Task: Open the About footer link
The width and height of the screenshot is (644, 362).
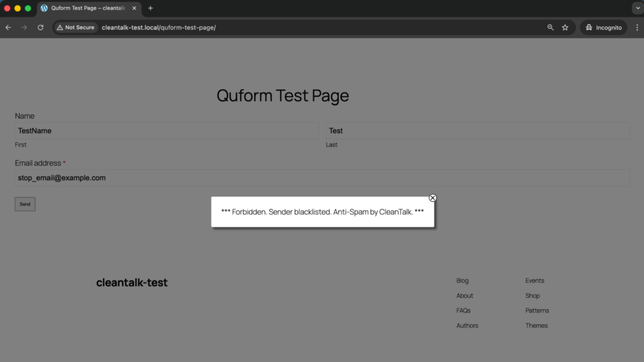Action: (465, 295)
